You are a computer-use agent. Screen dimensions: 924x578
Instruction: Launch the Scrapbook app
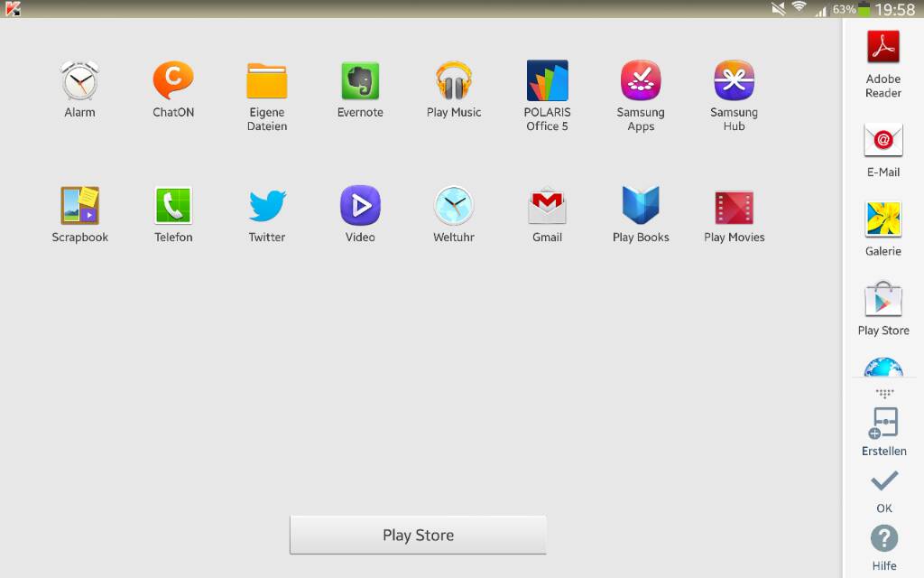point(79,205)
